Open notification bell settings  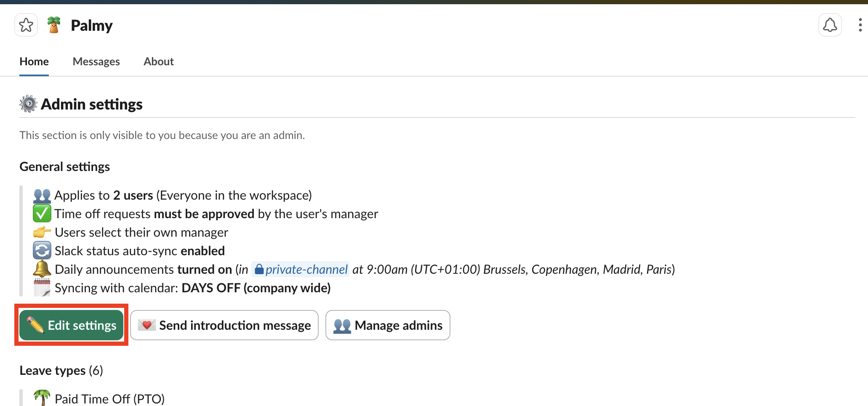[830, 25]
